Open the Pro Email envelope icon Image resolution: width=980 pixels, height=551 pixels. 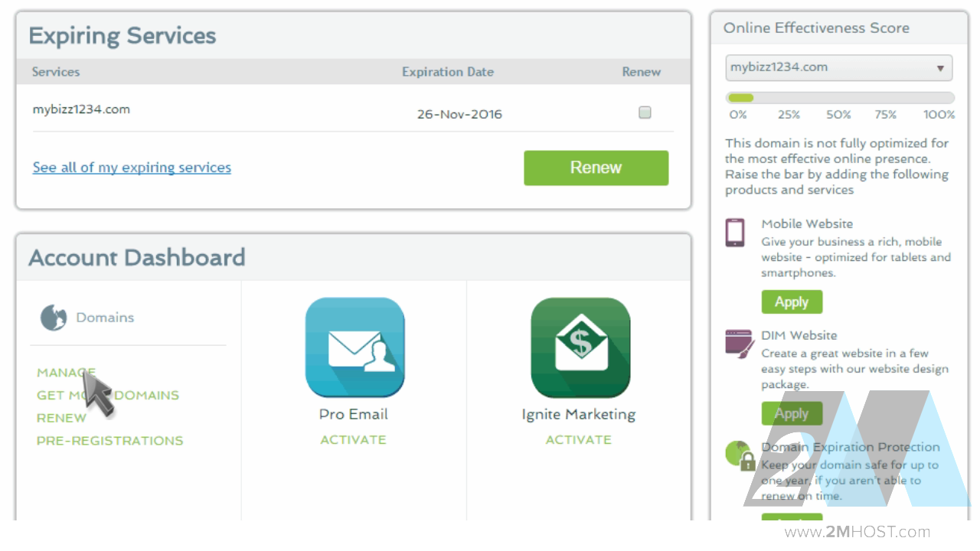pos(355,347)
